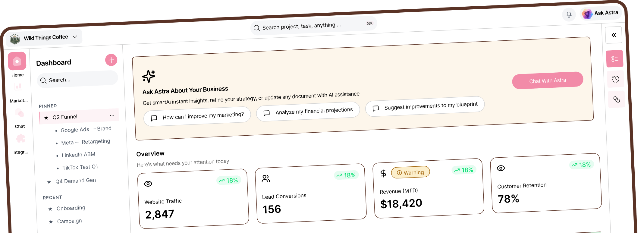The width and height of the screenshot is (644, 233).
Task: Click the 18% trend badge on Customer Retention
Action: coord(581,165)
